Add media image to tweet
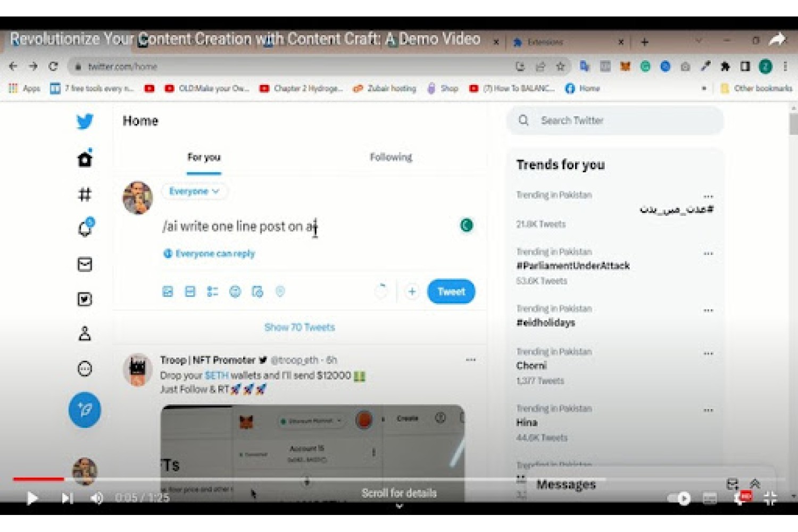Viewport: 798px width, 532px height. point(168,292)
